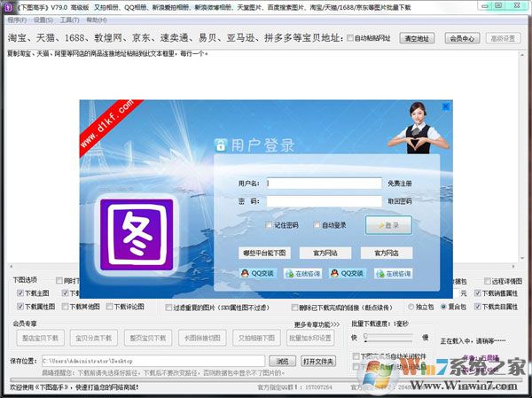Click the 免费注册 link
532x398 pixels.
click(400, 183)
